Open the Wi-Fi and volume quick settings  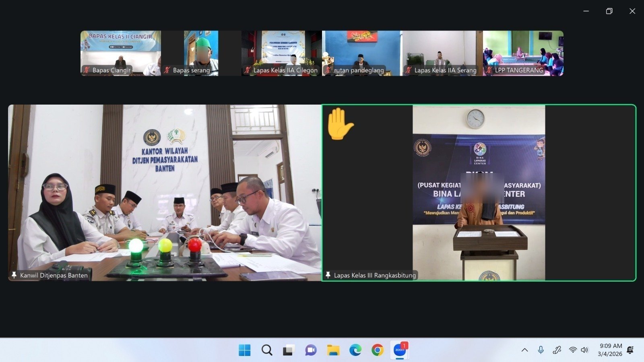pos(578,350)
